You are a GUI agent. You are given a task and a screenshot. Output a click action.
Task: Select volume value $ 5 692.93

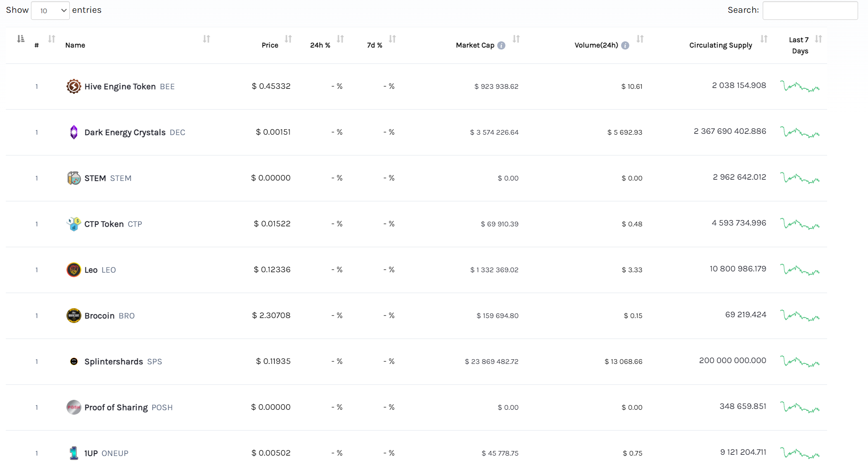tap(624, 132)
